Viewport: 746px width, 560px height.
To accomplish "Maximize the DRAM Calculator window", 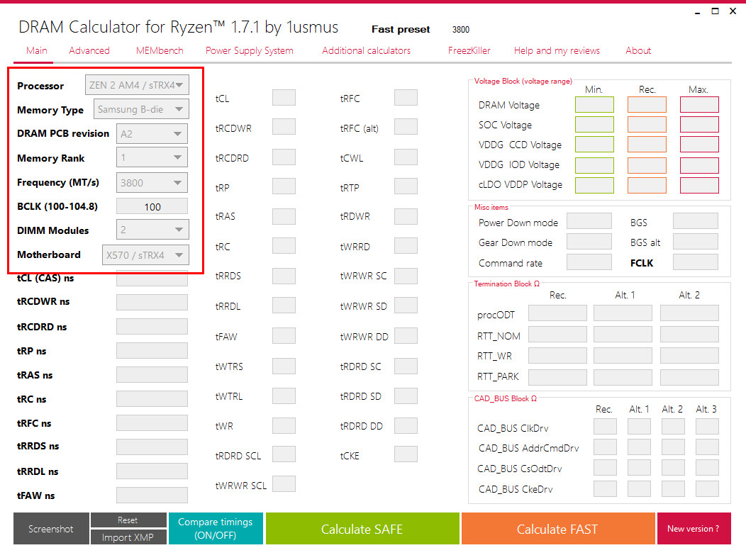I will pos(715,11).
